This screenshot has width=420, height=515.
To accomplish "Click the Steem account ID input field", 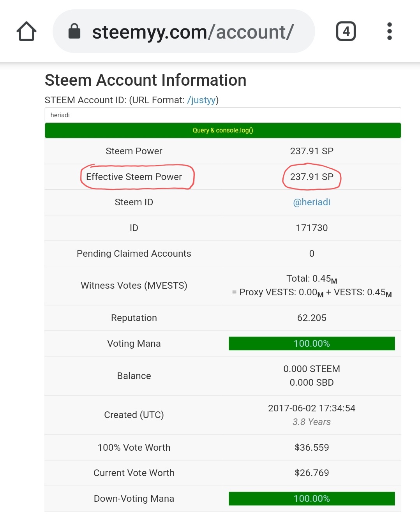I will tap(223, 115).
